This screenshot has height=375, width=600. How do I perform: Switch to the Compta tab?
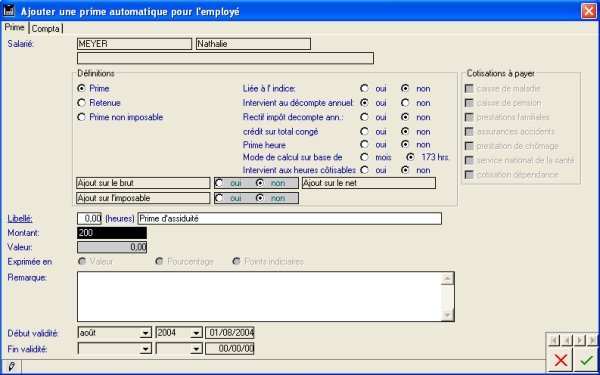tap(46, 29)
